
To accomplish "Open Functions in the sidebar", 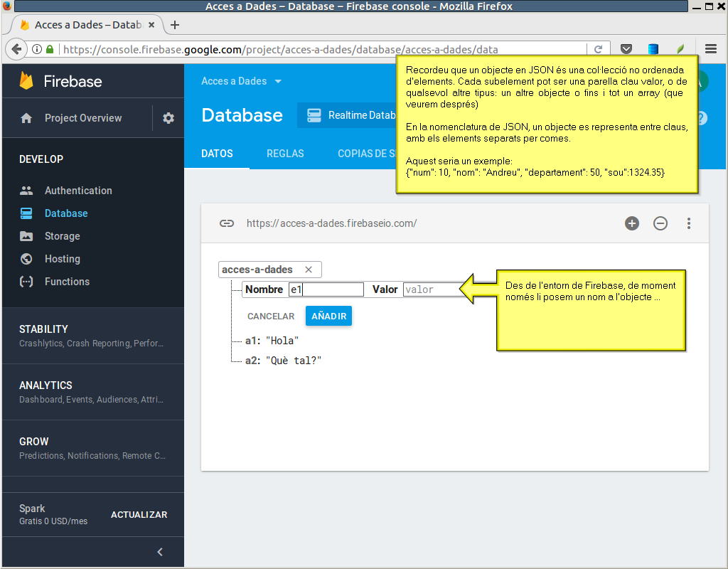I will (x=67, y=282).
